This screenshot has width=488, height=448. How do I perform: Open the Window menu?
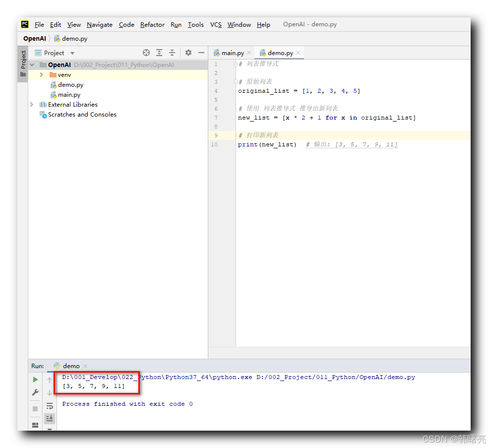point(239,25)
